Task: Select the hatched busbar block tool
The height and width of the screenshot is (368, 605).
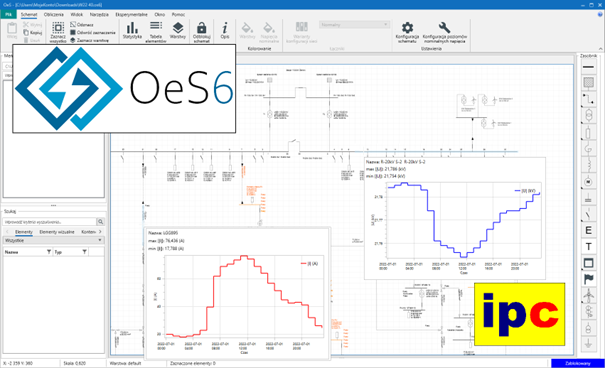Action: point(588,83)
